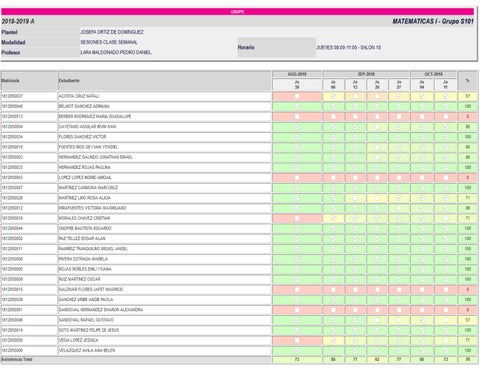Image resolution: width=480 pixels, height=371 pixels.
Task: Tick MORALES CHAVEZ CRISTIAN's Aug 30 attendance box
Action: click(x=297, y=218)
